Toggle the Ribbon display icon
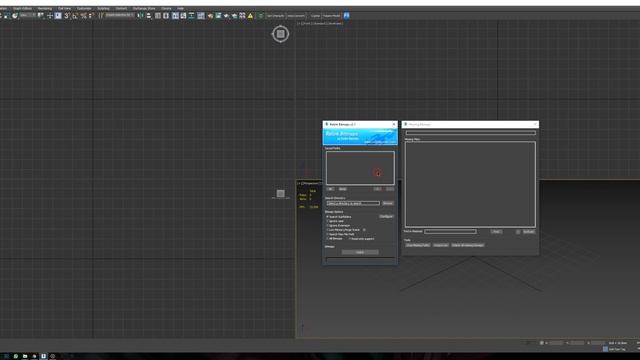The width and height of the screenshot is (640, 360). 175,16
